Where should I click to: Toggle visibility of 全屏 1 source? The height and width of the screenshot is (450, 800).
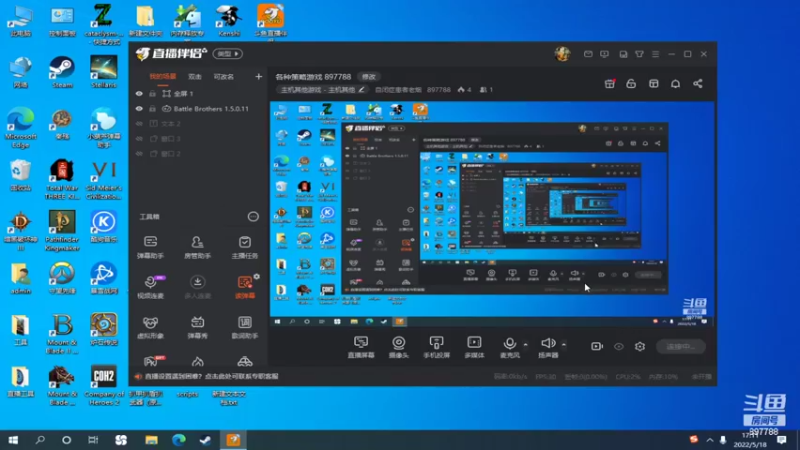click(x=139, y=94)
